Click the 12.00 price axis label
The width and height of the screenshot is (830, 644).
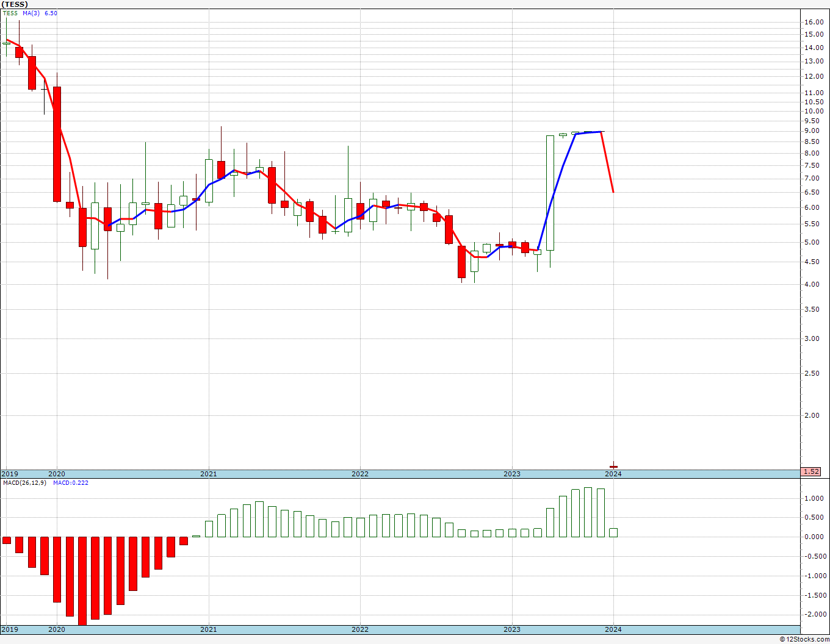coord(814,76)
